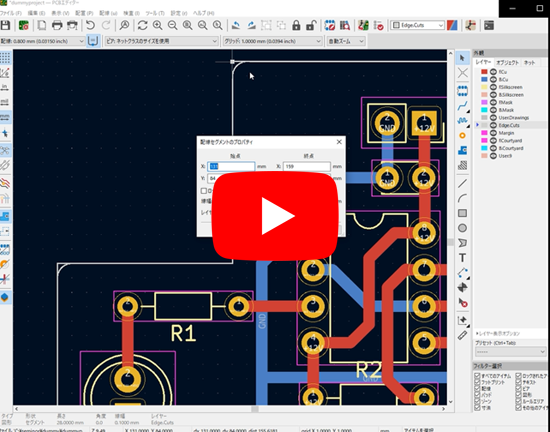Select the Draw Circle tool
Screen dimensions: 550x432
coord(462,228)
